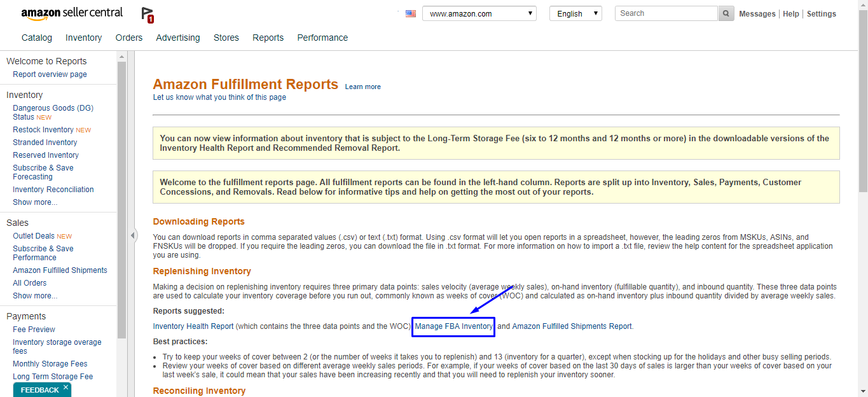Open the English language dropdown
Viewport: 868px width, 397px height.
[x=575, y=13]
